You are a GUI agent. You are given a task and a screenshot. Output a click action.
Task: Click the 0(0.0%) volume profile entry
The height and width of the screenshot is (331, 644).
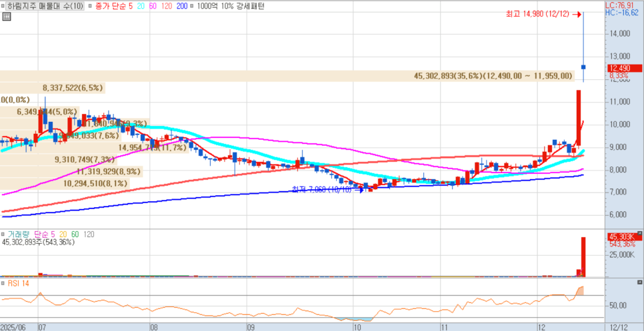[15, 100]
